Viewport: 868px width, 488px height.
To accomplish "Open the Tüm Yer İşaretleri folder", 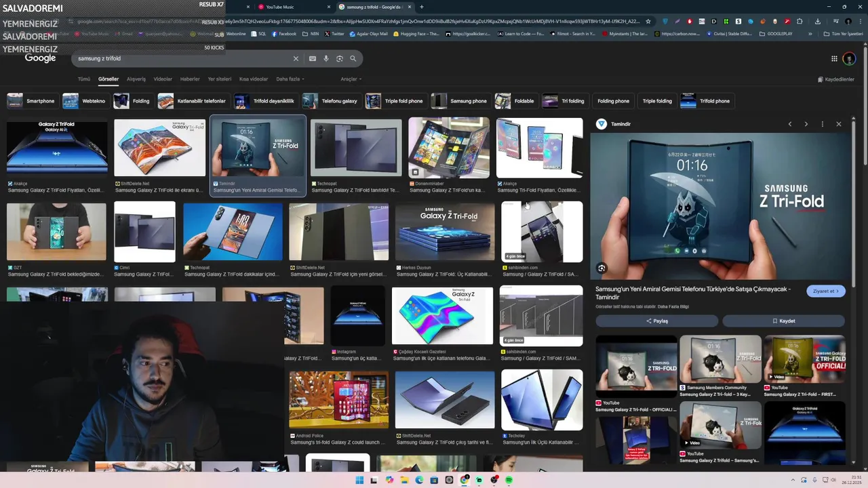I will pos(843,34).
